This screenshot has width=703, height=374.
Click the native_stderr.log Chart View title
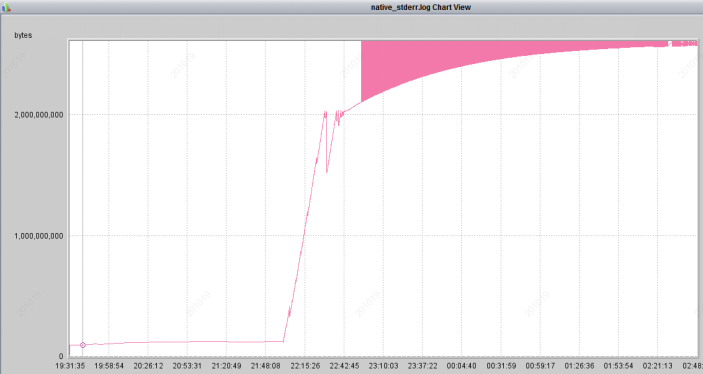pyautogui.click(x=421, y=7)
